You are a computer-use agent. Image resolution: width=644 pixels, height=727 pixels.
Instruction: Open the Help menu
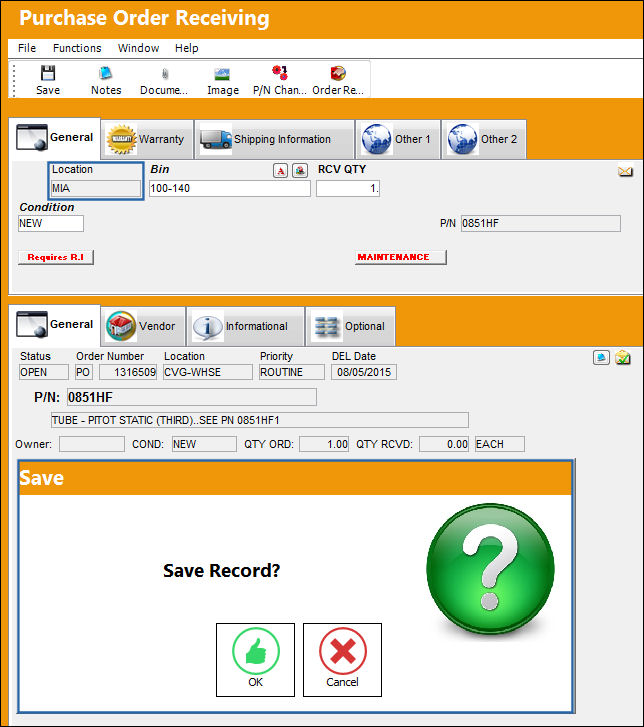coord(186,48)
